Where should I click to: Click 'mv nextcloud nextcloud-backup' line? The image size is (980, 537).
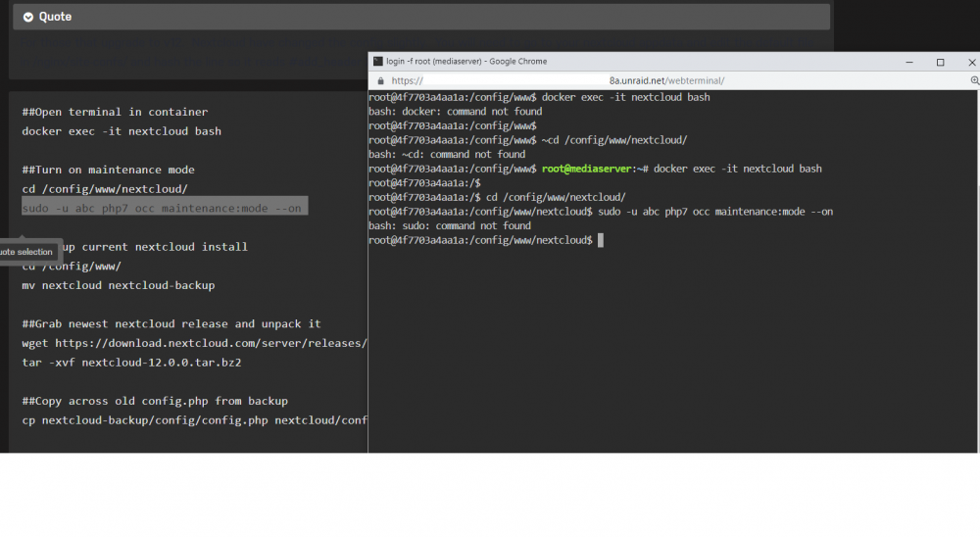click(119, 285)
